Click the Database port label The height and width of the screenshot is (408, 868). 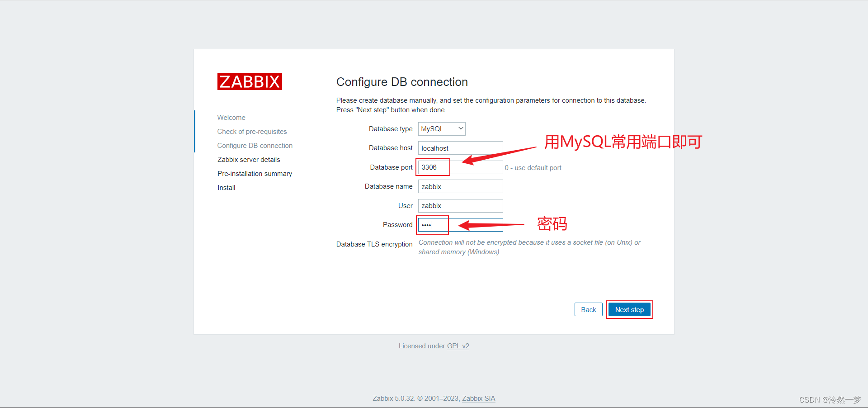pyautogui.click(x=391, y=167)
